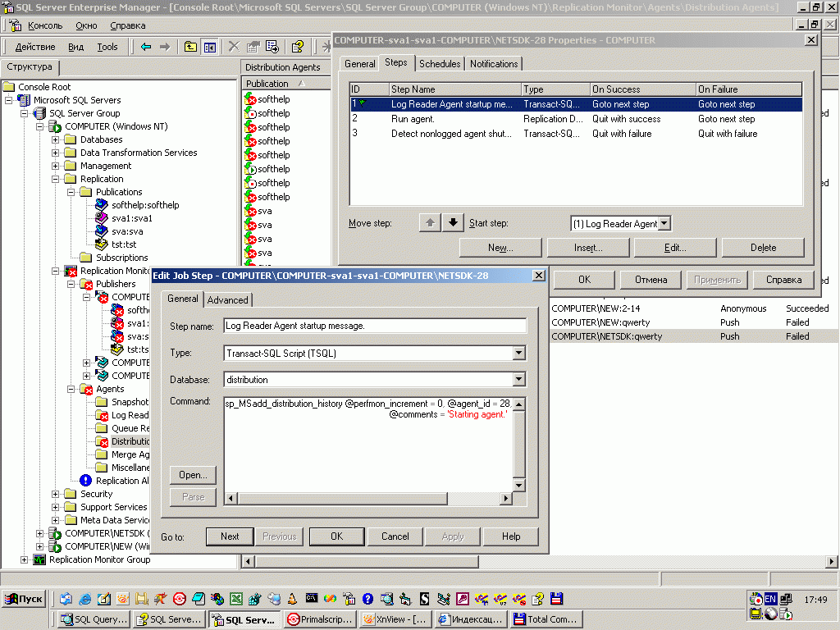Click the Publication column header

pyautogui.click(x=286, y=84)
